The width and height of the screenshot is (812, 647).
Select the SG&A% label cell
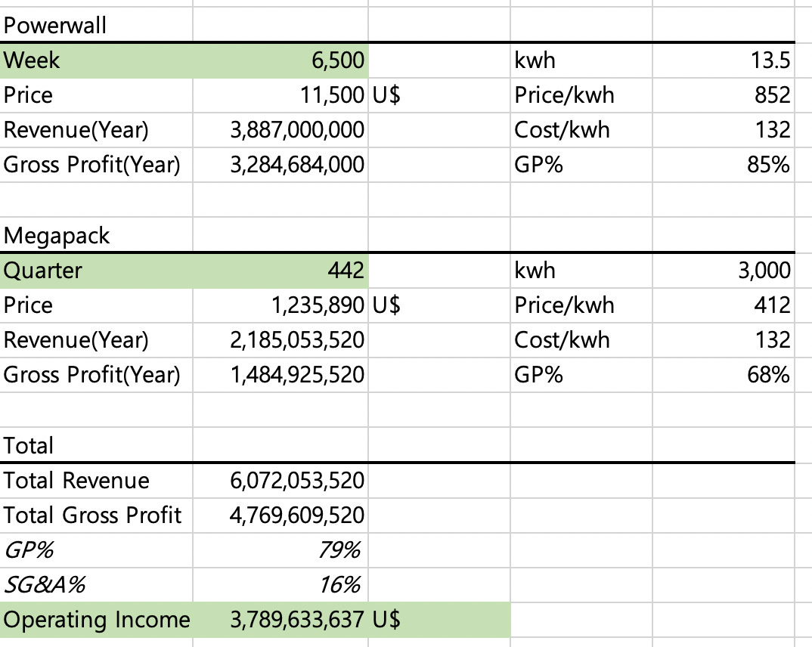96,585
